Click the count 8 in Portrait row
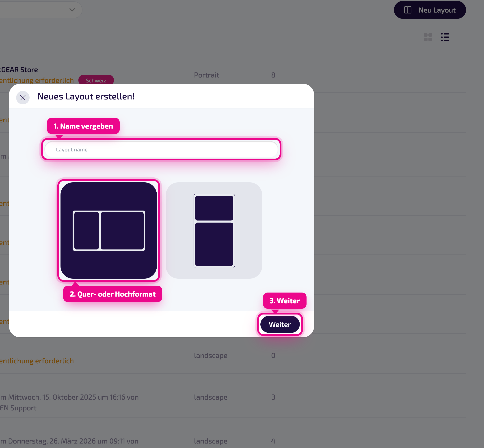 tap(273, 75)
